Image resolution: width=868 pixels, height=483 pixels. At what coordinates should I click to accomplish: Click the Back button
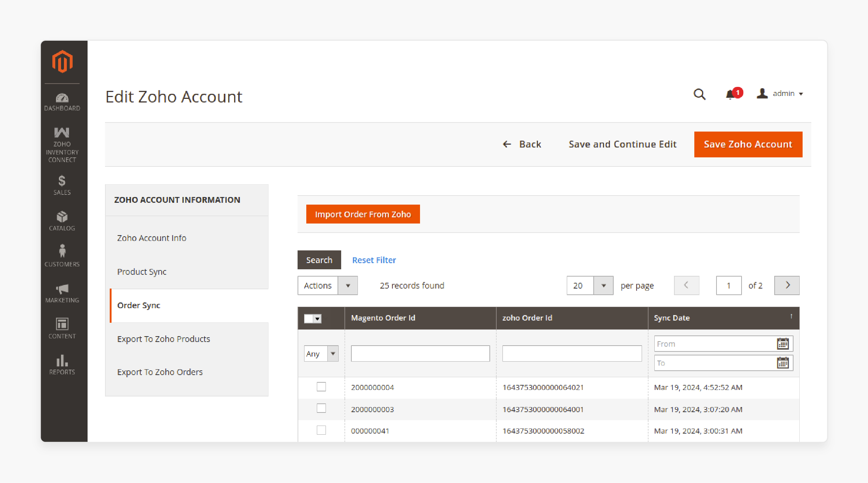pos(522,144)
